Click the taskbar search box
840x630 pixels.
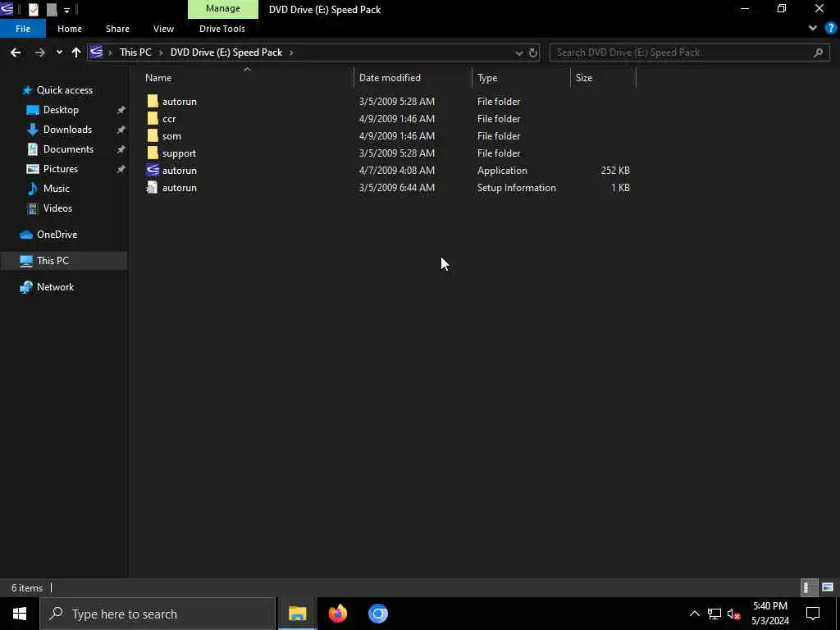[157, 614]
